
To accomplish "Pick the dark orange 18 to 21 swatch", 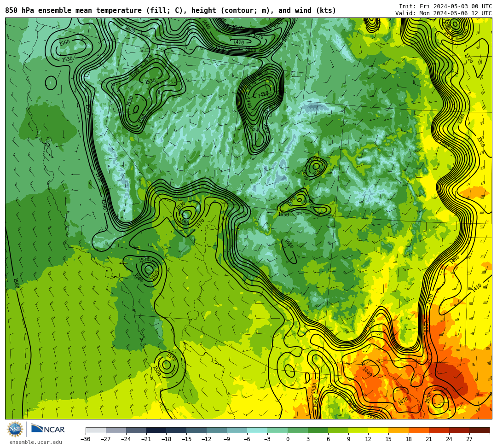I will [419, 430].
